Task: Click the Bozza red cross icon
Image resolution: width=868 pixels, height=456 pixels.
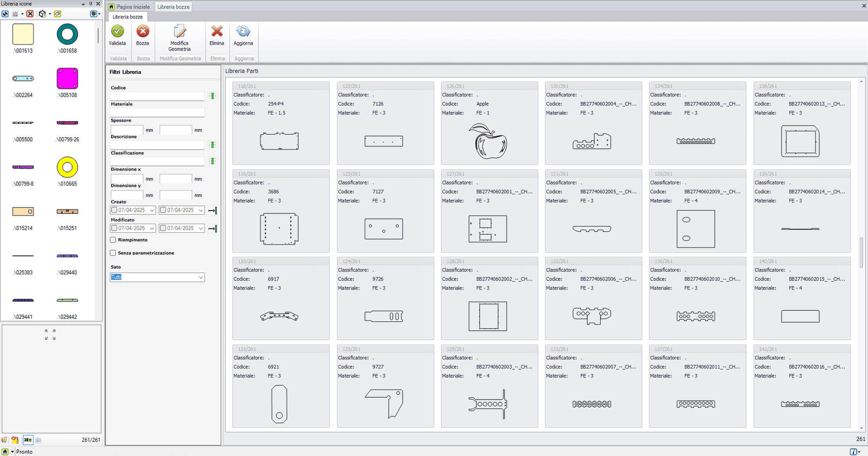Action: coord(143,31)
